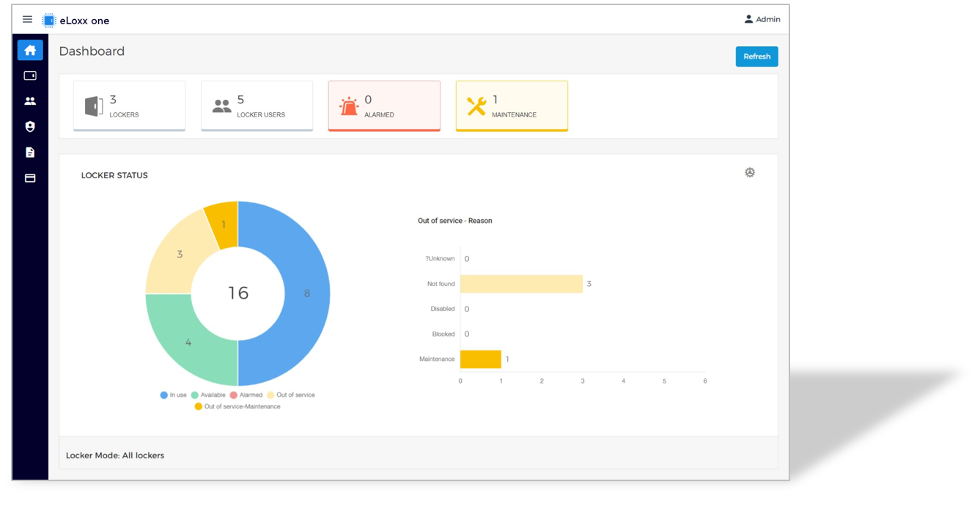Open the Lockers summary card
This screenshot has height=509, width=980.
click(x=129, y=106)
